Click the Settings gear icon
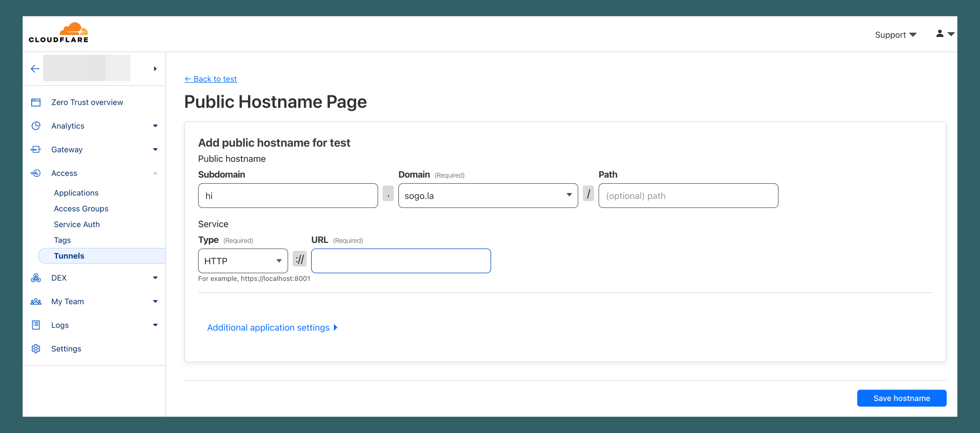Viewport: 980px width, 433px height. (36, 349)
